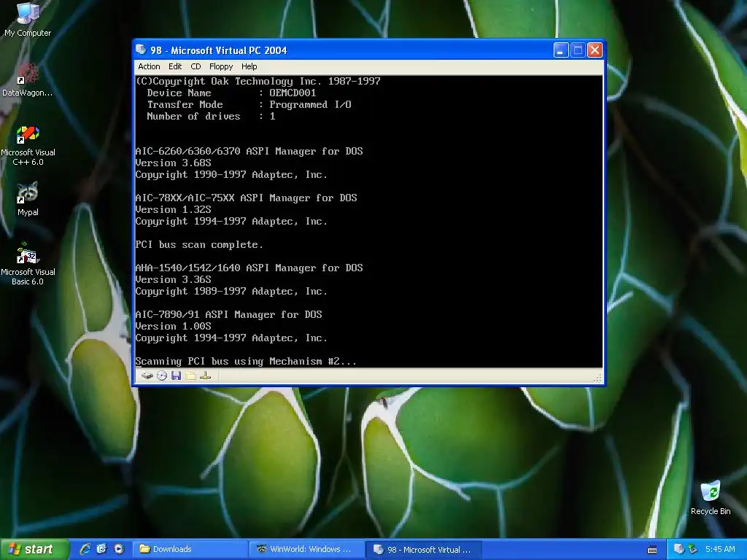Select the Microsoft Visual Basic 6.0 shortcut

pos(28,264)
